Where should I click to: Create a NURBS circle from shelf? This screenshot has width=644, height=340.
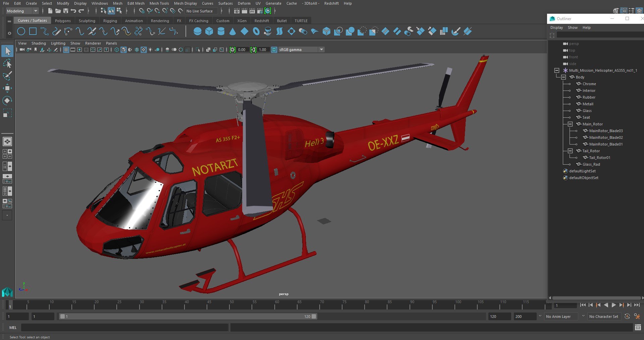(21, 32)
